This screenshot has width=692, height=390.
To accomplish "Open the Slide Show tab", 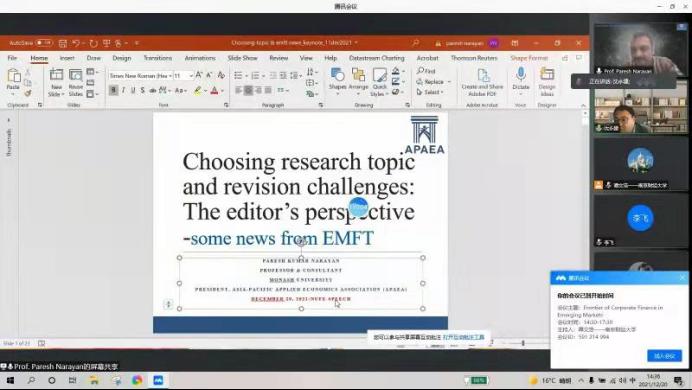I will (242, 58).
